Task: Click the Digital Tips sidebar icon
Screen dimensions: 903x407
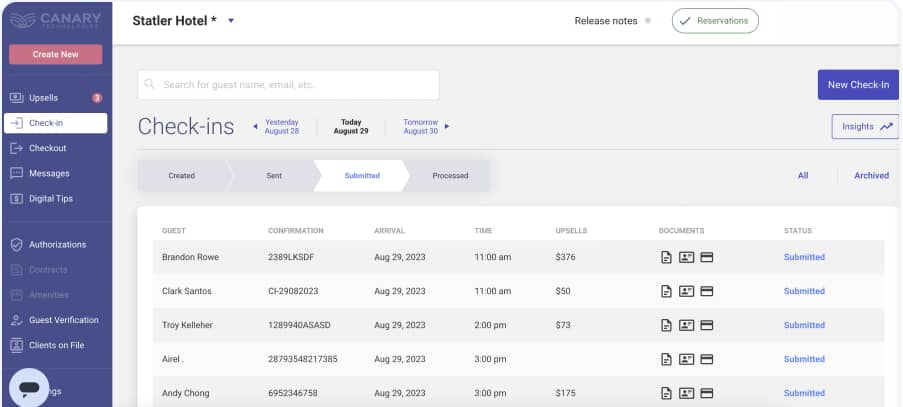Action: click(16, 199)
